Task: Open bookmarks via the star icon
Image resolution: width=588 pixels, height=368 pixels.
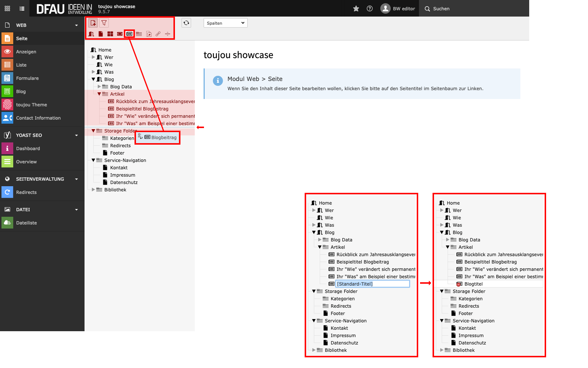Action: click(356, 8)
